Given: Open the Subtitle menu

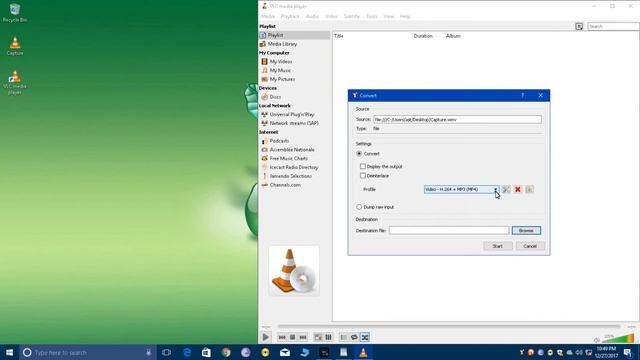Looking at the screenshot, I should pyautogui.click(x=351, y=16).
